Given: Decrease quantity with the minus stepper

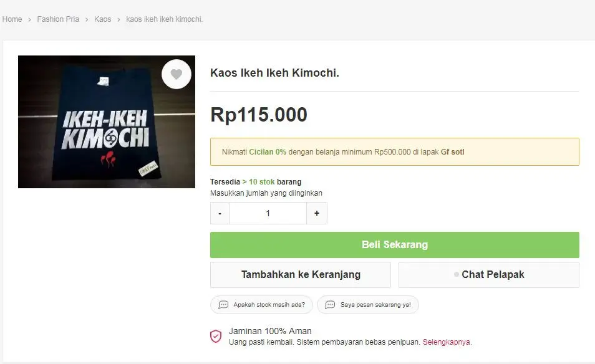Looking at the screenshot, I should [x=220, y=213].
